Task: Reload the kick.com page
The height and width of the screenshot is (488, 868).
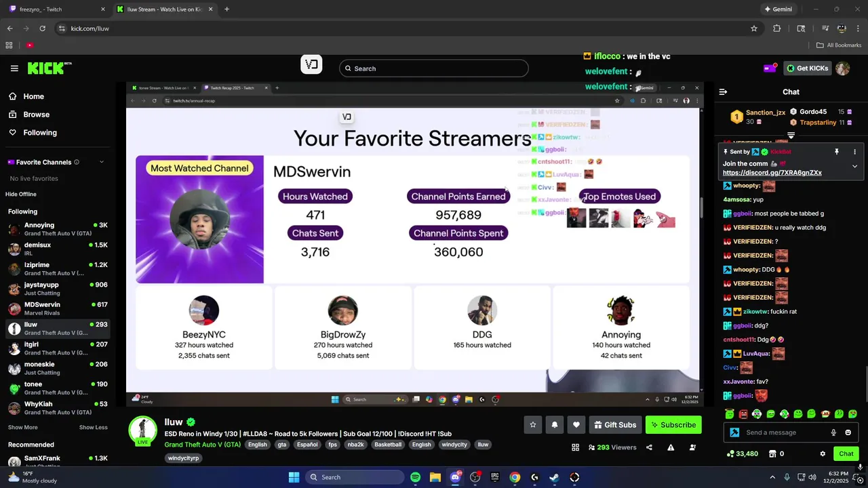Action: [x=42, y=28]
